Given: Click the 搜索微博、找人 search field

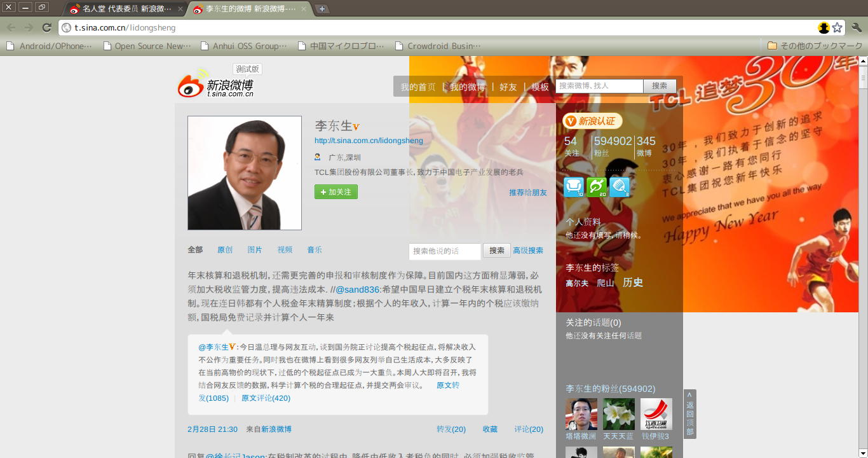Looking at the screenshot, I should [x=599, y=86].
